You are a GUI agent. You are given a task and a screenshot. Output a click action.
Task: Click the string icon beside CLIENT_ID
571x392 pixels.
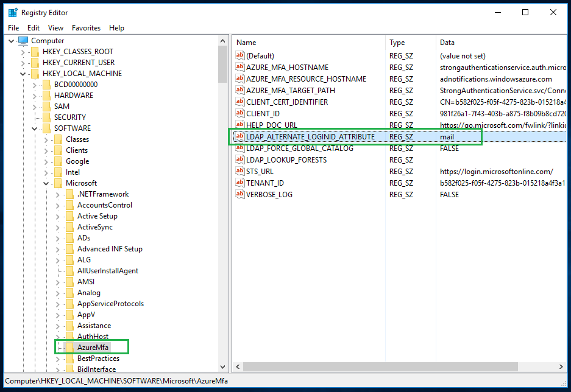(240, 114)
